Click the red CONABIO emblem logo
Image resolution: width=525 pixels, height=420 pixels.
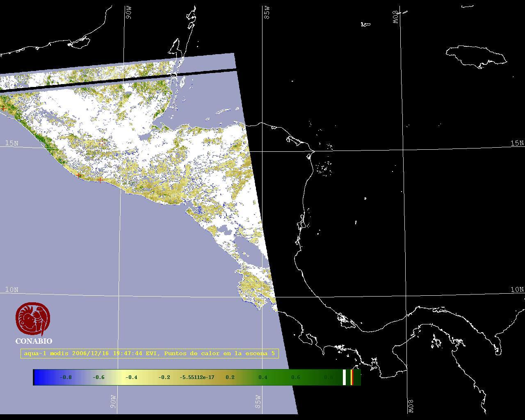[33, 319]
